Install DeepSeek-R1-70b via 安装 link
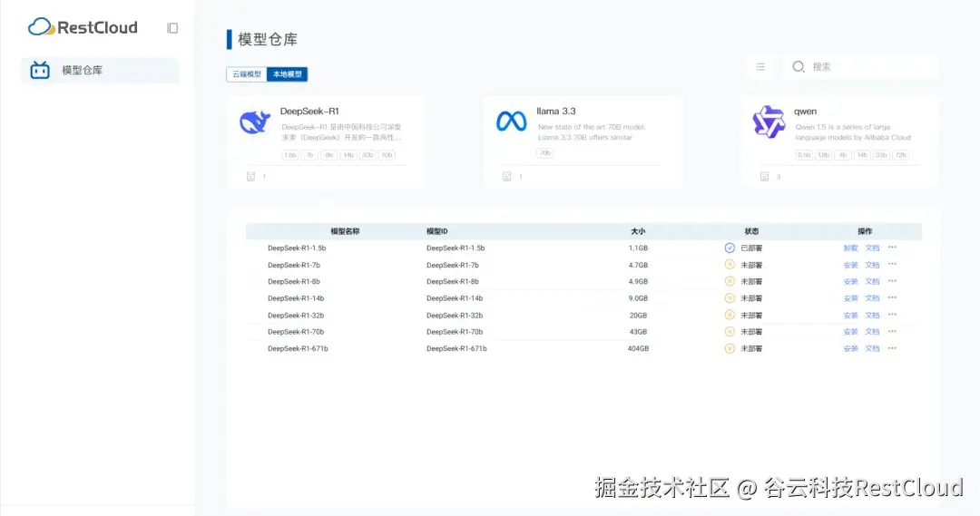 tap(850, 332)
